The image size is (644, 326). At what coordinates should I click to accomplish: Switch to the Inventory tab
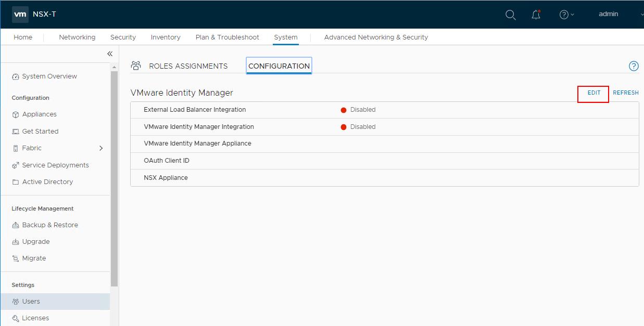tap(166, 37)
